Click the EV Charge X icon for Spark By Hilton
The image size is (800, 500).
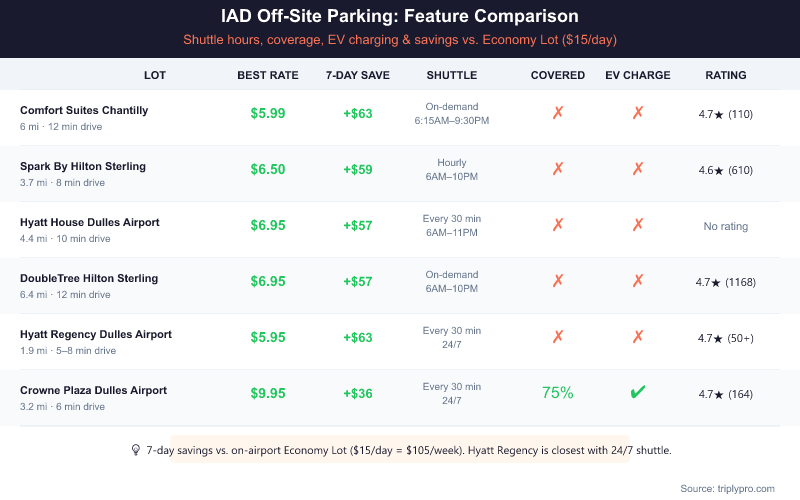(638, 169)
